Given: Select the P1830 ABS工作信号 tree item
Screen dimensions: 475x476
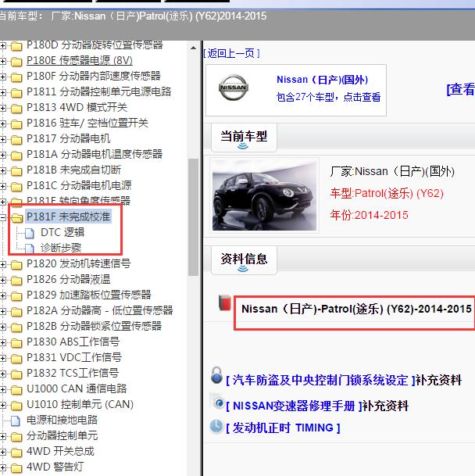Looking at the screenshot, I should (x=73, y=342).
